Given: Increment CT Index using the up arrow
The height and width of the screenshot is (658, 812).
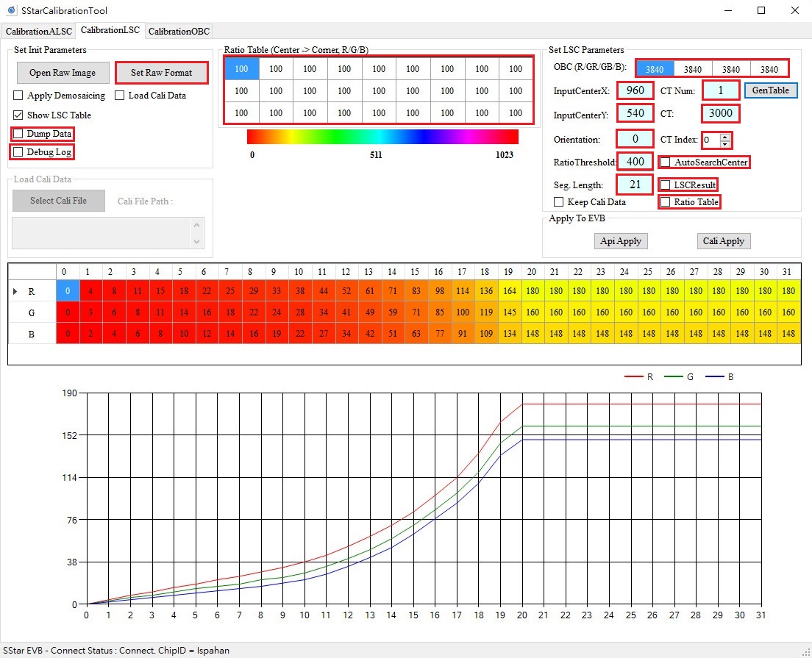Looking at the screenshot, I should 725,135.
